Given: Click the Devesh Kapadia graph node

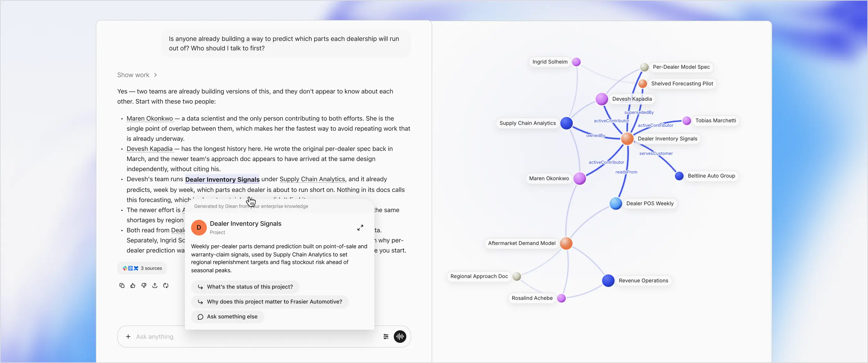Looking at the screenshot, I should tap(601, 99).
